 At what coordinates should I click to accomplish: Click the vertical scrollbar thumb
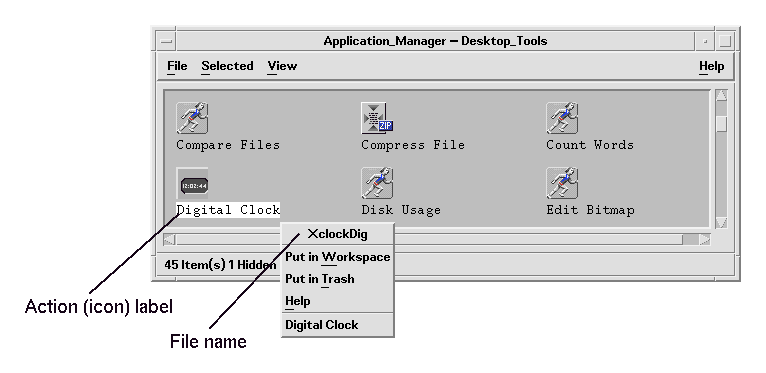721,123
